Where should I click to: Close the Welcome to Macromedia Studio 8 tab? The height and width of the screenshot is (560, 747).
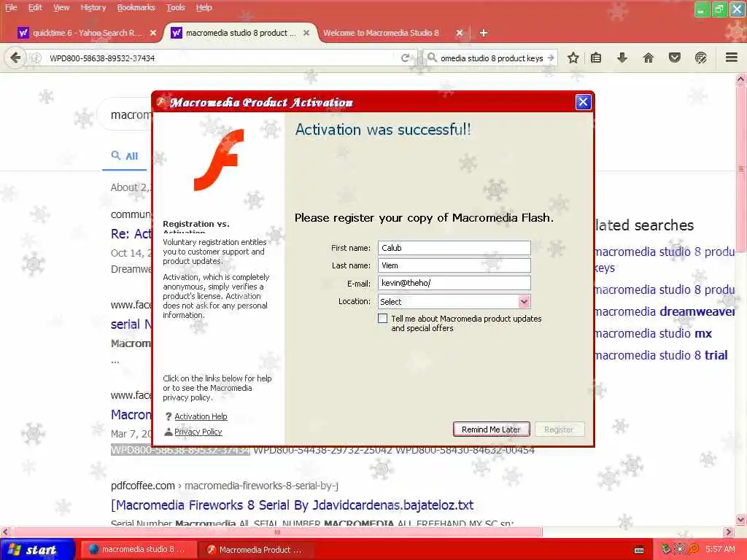(x=460, y=33)
